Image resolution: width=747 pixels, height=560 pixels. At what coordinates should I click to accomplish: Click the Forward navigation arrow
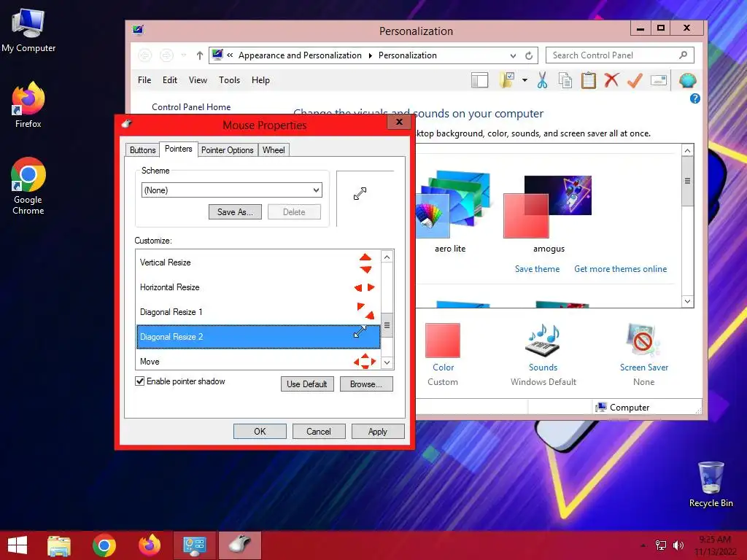166,55
